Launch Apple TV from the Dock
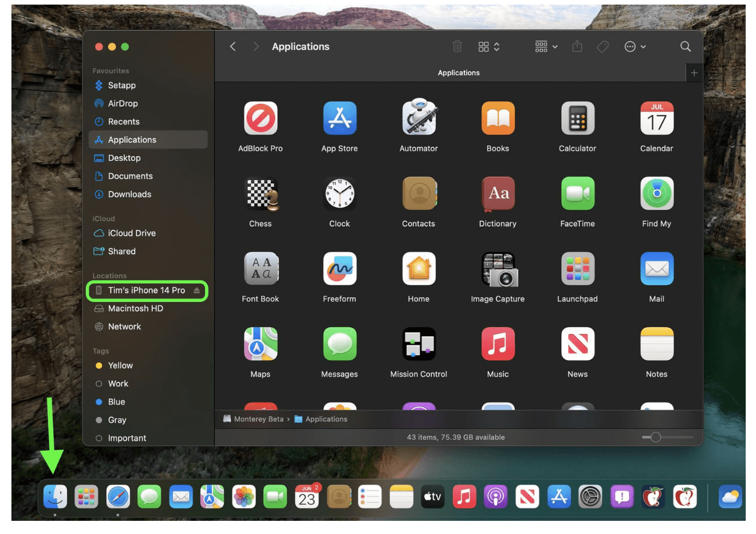Viewport: 756px width, 534px height. 432,496
